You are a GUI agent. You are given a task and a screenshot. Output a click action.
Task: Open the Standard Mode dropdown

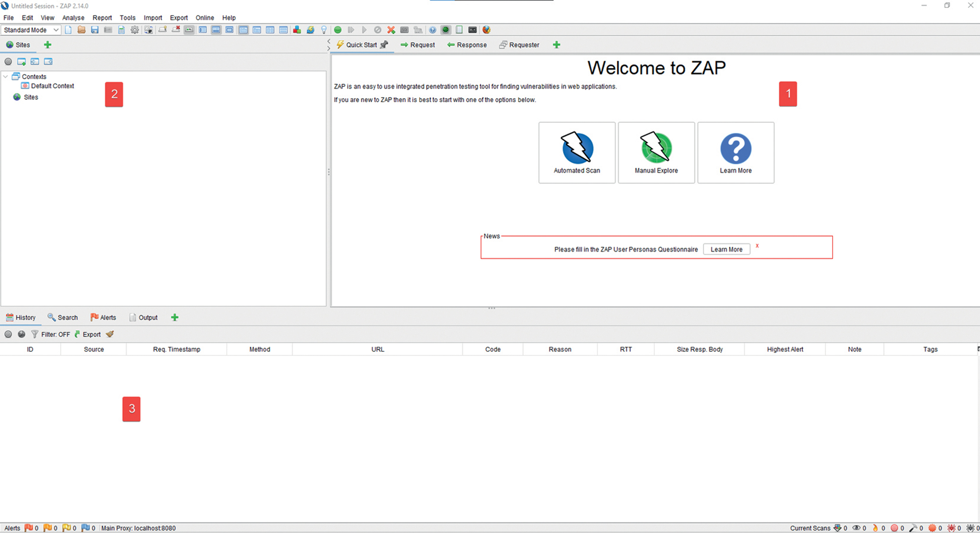31,30
